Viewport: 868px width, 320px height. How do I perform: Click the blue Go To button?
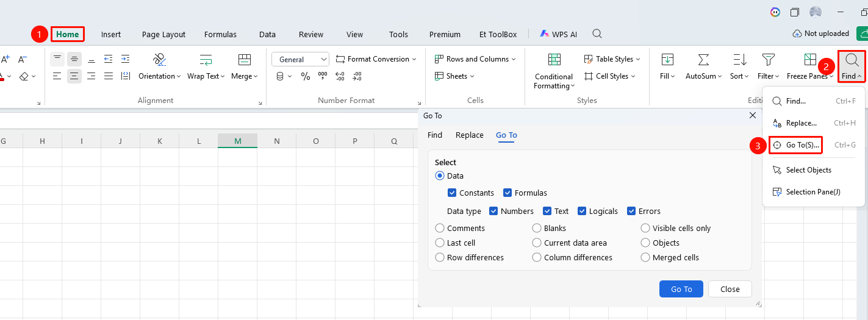click(681, 289)
